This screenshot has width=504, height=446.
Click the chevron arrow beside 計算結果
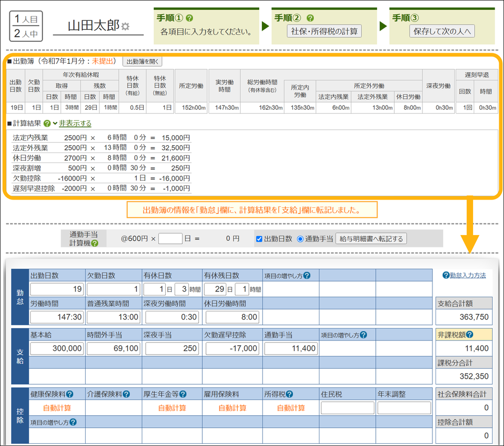(x=54, y=124)
